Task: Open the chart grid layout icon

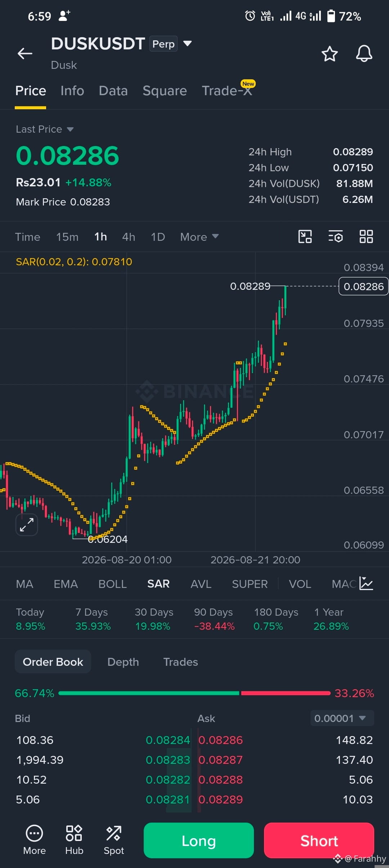Action: (x=366, y=237)
